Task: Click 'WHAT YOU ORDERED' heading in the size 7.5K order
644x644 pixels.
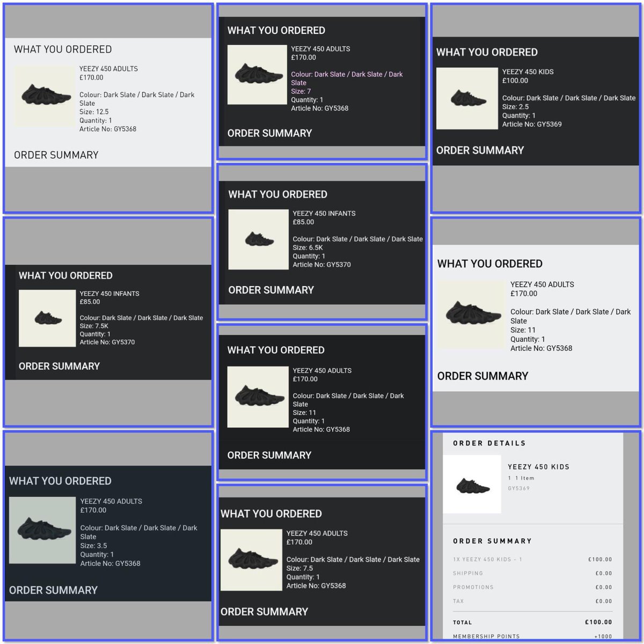Action: (65, 275)
